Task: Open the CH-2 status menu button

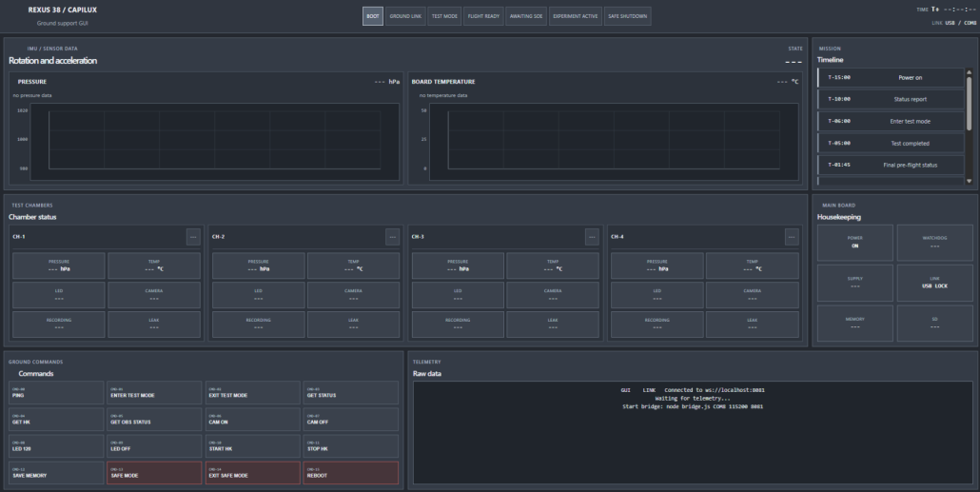Action: [393, 237]
